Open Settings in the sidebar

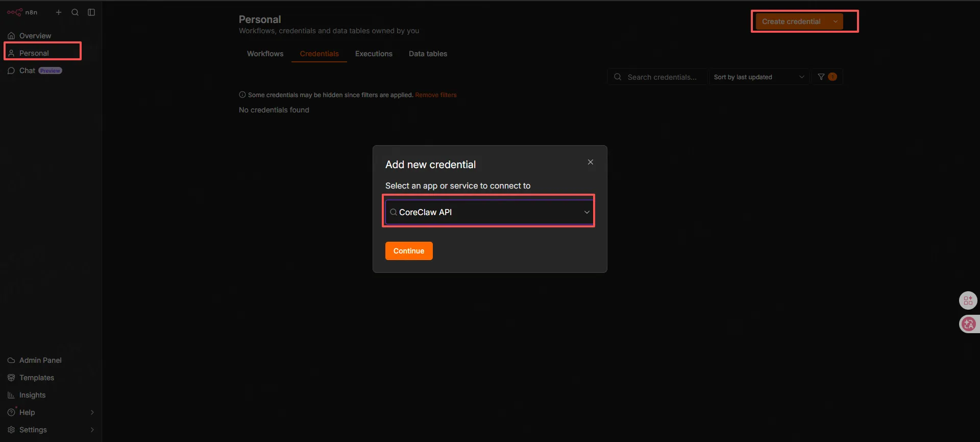coord(51,430)
